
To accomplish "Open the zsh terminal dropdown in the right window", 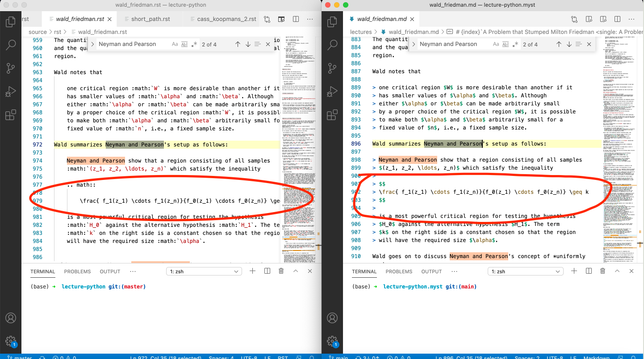I will pyautogui.click(x=525, y=271).
